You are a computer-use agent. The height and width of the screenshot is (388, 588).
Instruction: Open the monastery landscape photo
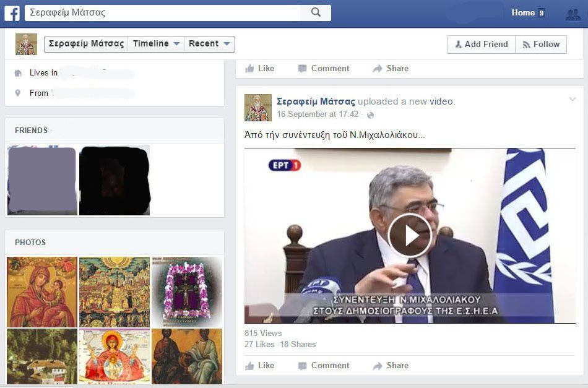[x=42, y=356]
